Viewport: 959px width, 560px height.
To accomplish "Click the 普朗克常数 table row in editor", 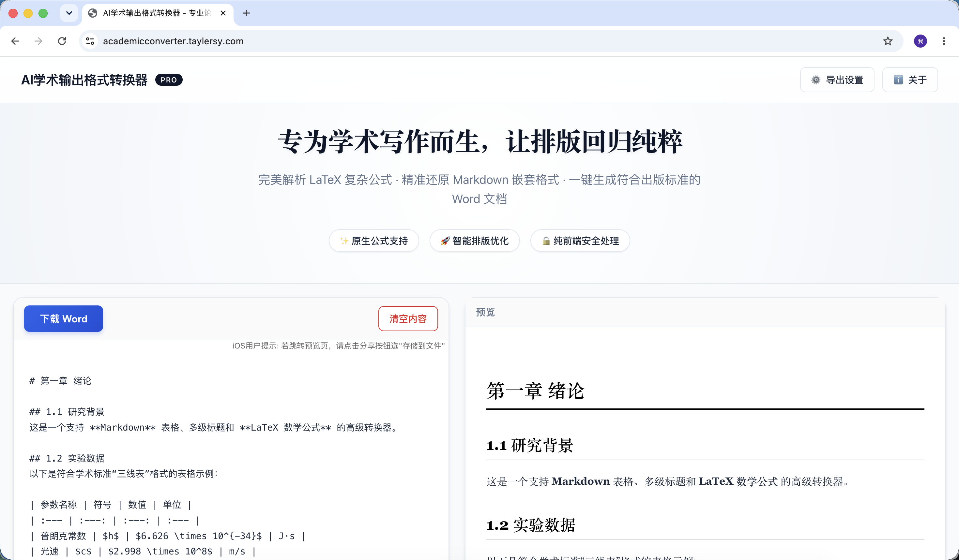I will 168,536.
